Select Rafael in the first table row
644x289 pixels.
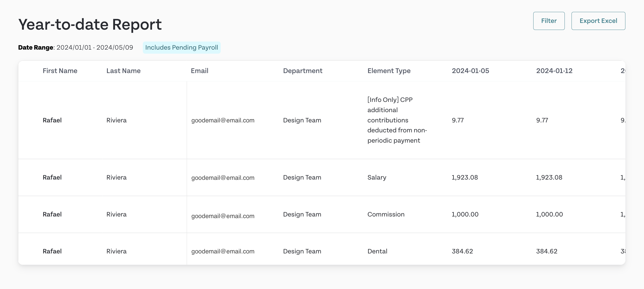pyautogui.click(x=52, y=120)
